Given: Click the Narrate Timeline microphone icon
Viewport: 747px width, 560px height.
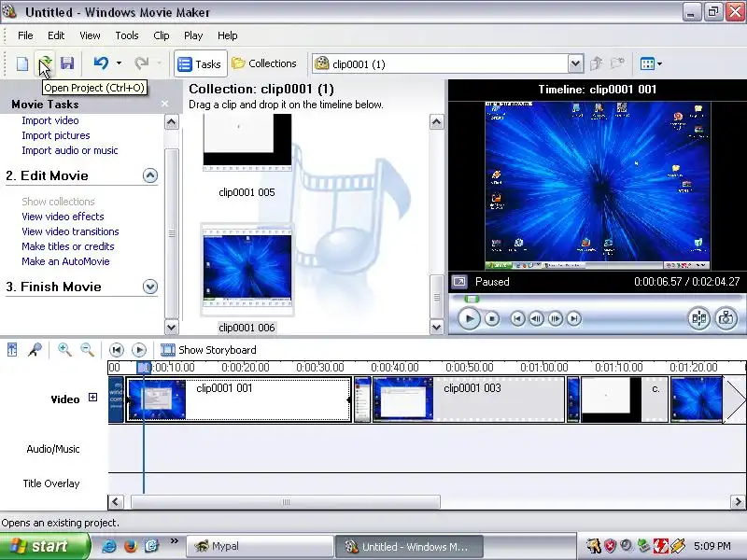Looking at the screenshot, I should tap(35, 350).
